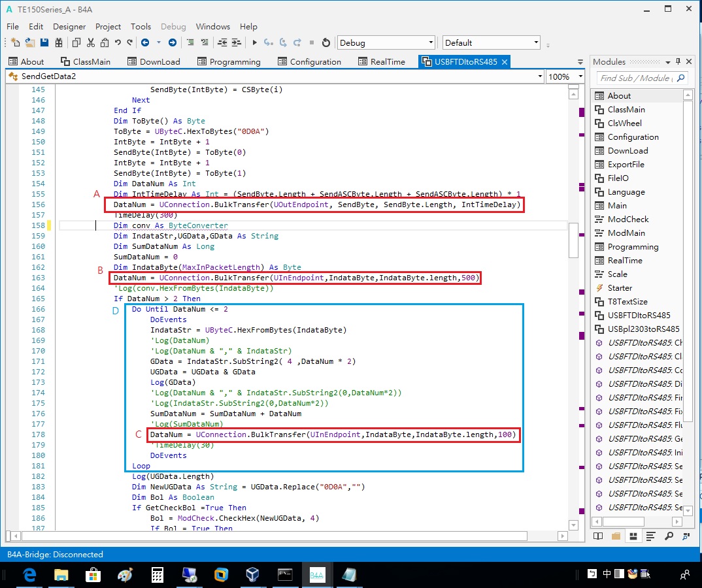
Task: Click the Save icon in toolbar
Action: [44, 43]
